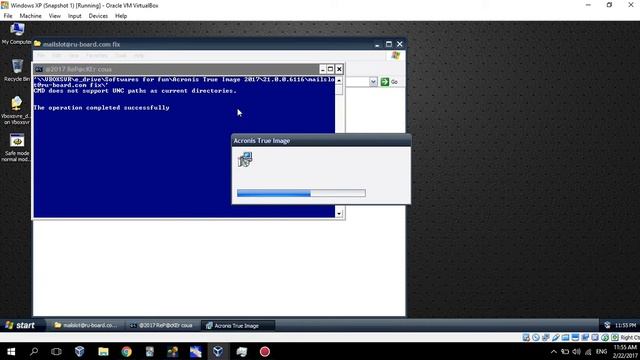This screenshot has height=360, width=640.
Task: Switch to Acronis True Image taskbar button
Action: coord(239,325)
